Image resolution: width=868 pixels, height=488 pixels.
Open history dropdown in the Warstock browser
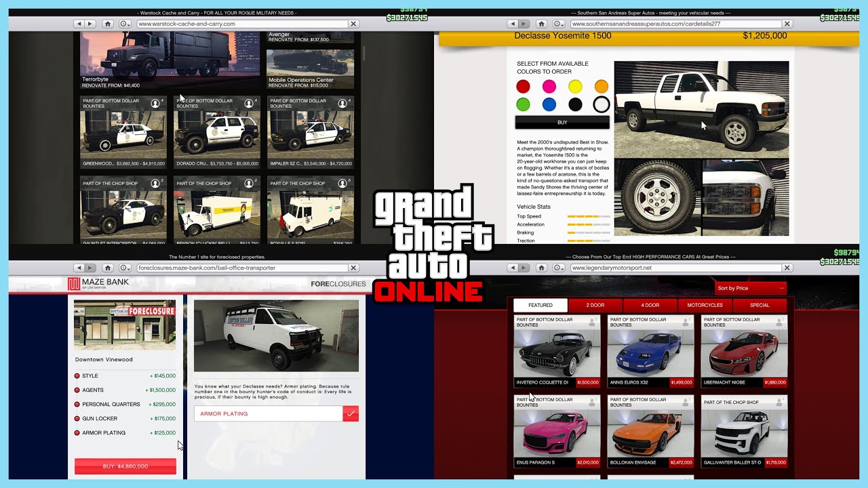click(125, 24)
